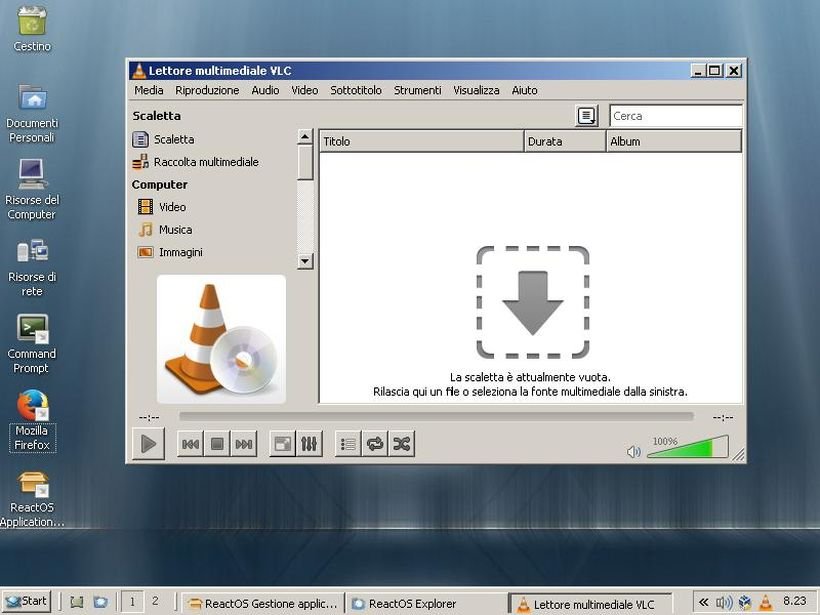Open the extended settings equalizer icon
Screen dimensions: 820x615
point(309,444)
